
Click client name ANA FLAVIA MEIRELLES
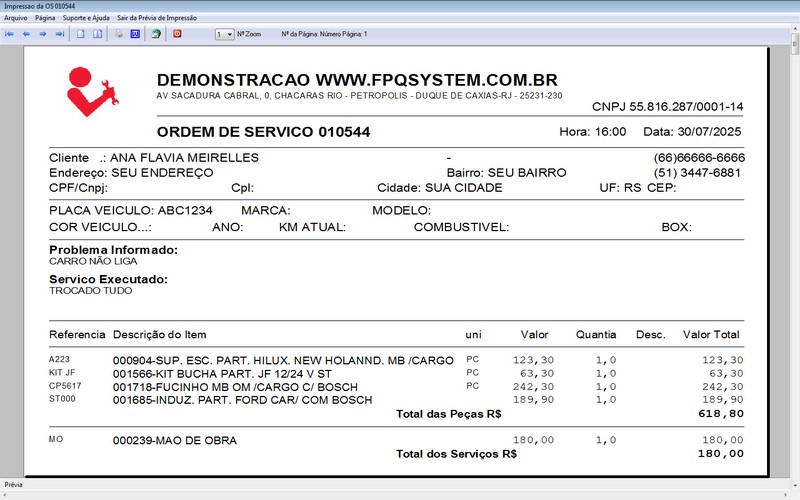point(184,158)
